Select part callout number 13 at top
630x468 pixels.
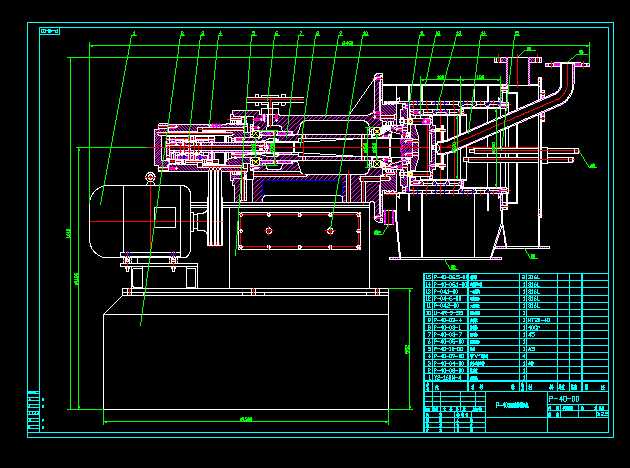pos(458,34)
